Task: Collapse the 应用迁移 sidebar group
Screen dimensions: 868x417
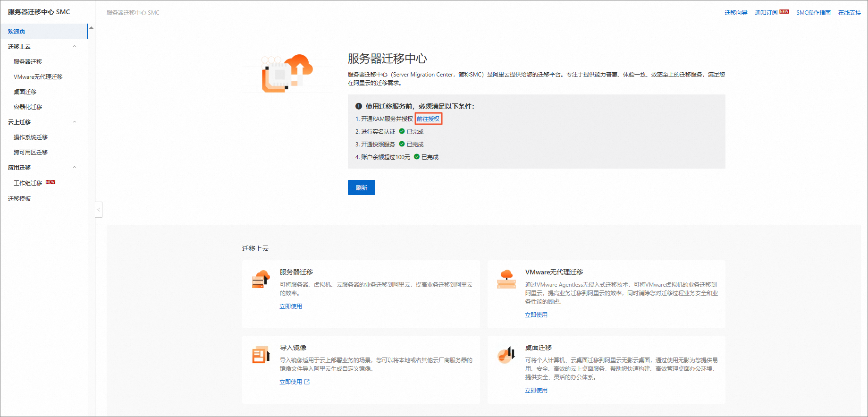Action: click(x=75, y=167)
